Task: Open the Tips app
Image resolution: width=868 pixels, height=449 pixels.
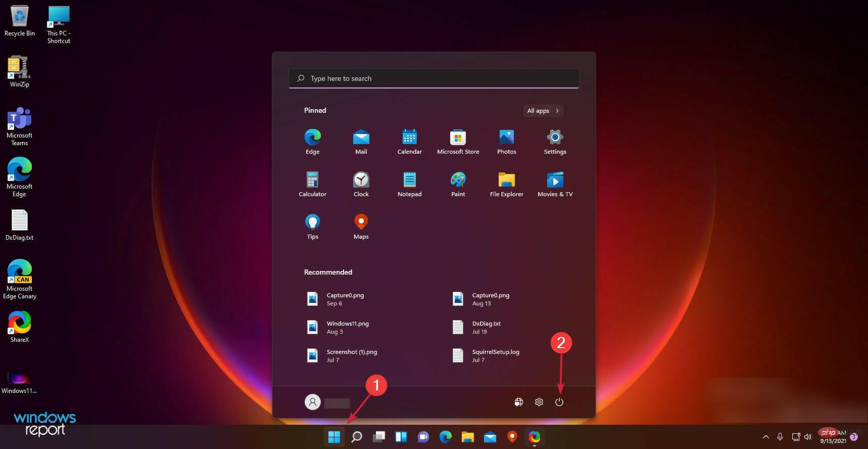Action: point(312,227)
